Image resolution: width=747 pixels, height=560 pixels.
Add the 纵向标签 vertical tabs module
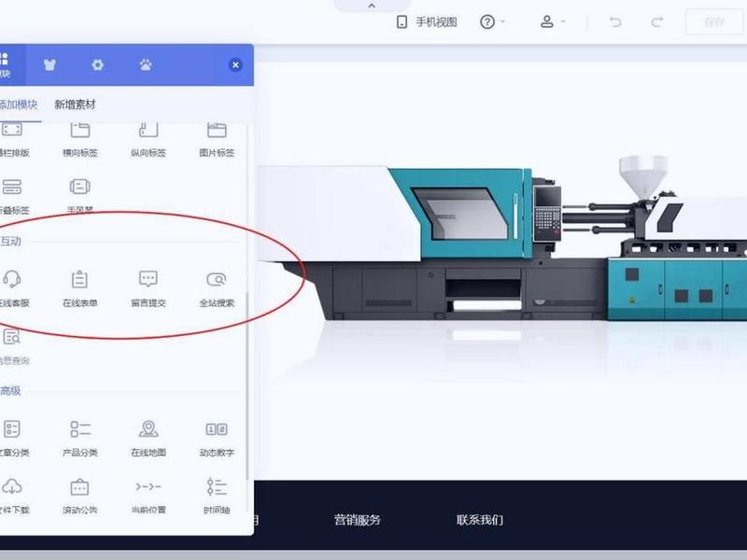[x=148, y=139]
